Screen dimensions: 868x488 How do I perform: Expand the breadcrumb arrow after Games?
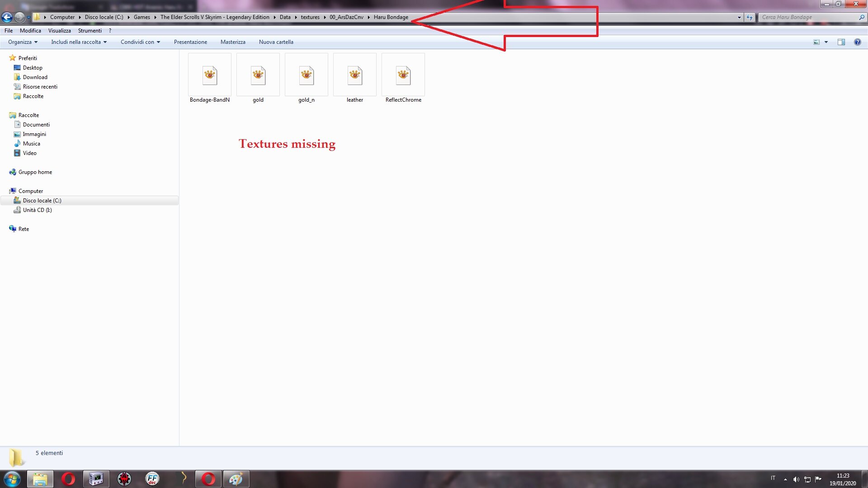tap(155, 17)
